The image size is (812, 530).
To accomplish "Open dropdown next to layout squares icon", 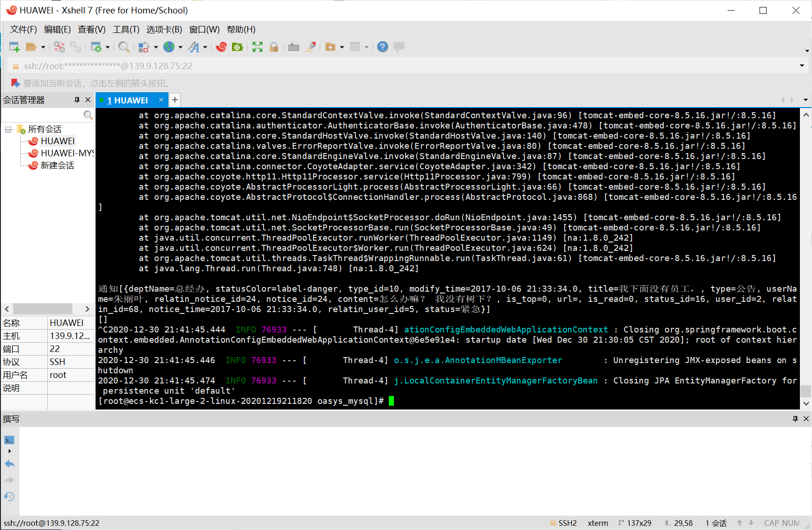I will click(156, 47).
